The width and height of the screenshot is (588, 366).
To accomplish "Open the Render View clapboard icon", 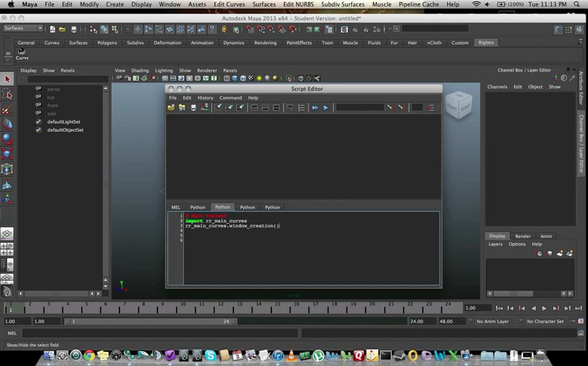I will point(344,30).
